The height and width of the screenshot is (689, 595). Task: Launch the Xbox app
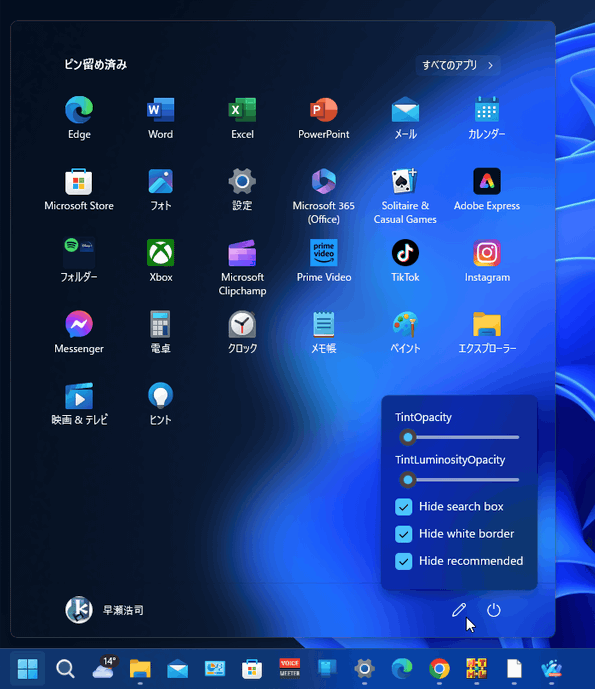click(160, 260)
